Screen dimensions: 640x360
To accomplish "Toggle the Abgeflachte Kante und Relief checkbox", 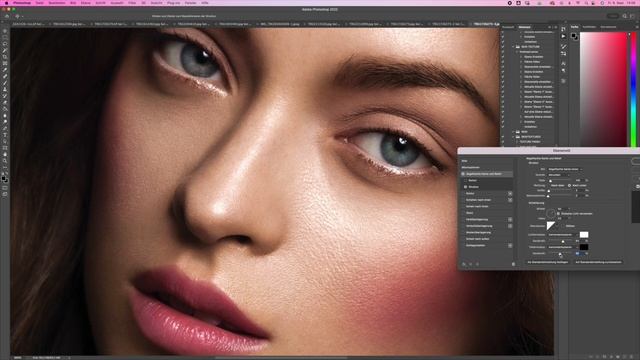I will click(463, 174).
